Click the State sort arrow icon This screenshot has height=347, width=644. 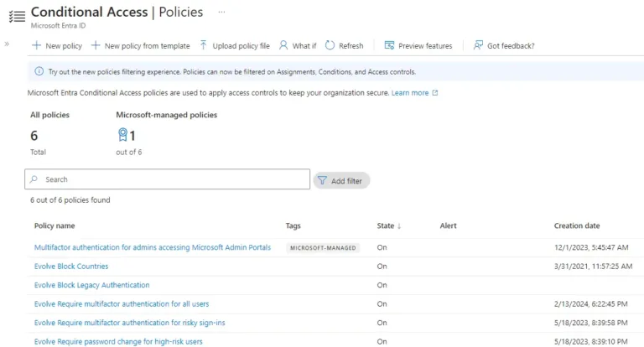pyautogui.click(x=399, y=225)
